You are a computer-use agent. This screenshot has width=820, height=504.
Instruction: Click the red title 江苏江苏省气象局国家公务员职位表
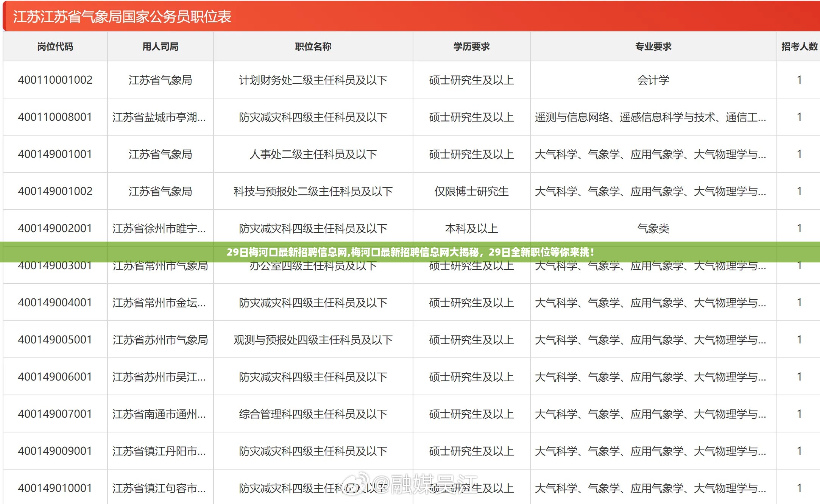click(x=122, y=17)
